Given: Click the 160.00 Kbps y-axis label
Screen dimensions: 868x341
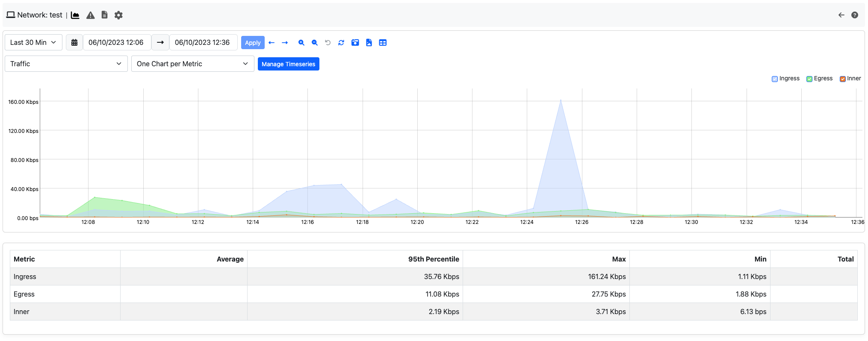Looking at the screenshot, I should pos(23,102).
